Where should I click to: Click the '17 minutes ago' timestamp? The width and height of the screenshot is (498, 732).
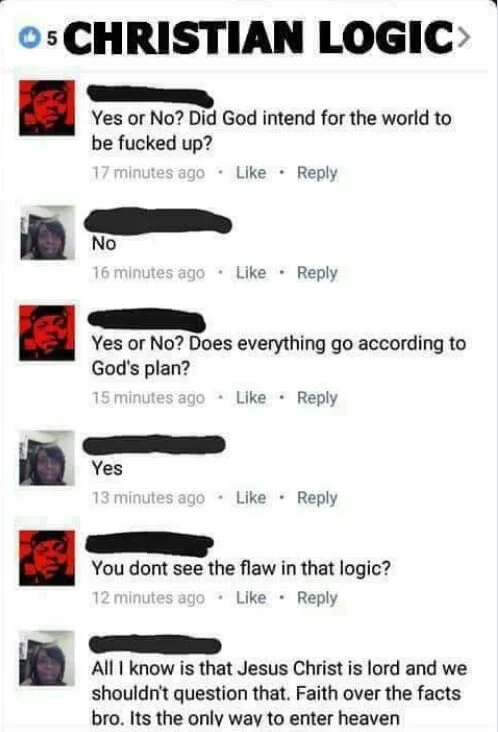(x=148, y=173)
